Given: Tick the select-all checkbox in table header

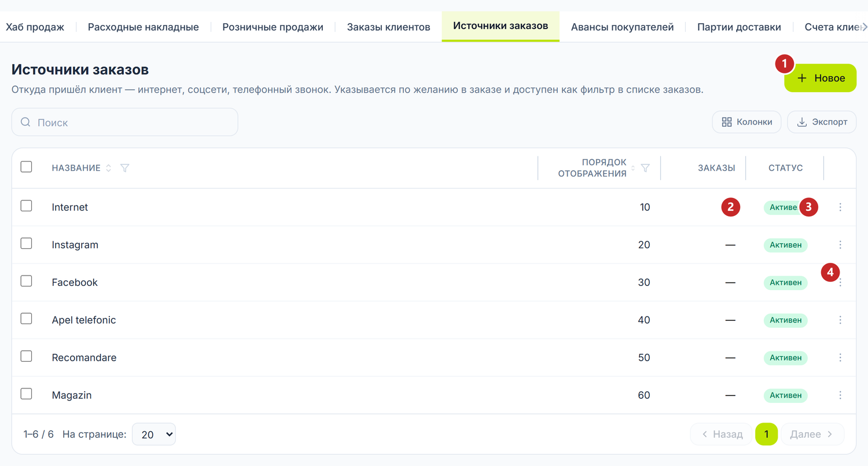Looking at the screenshot, I should click(26, 167).
